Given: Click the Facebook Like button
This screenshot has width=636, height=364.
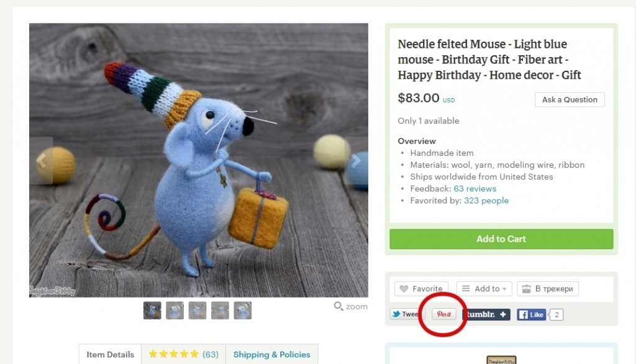Looking at the screenshot, I should tap(532, 314).
